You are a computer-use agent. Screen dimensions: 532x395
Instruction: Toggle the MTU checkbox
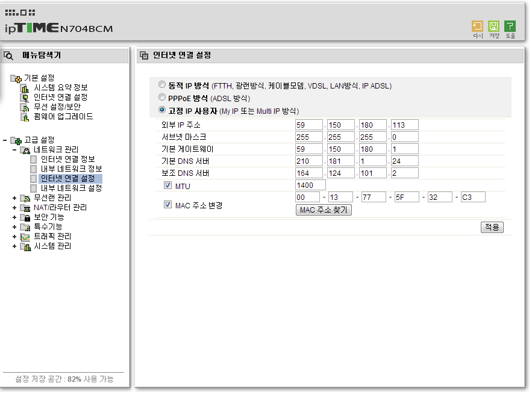tap(167, 185)
